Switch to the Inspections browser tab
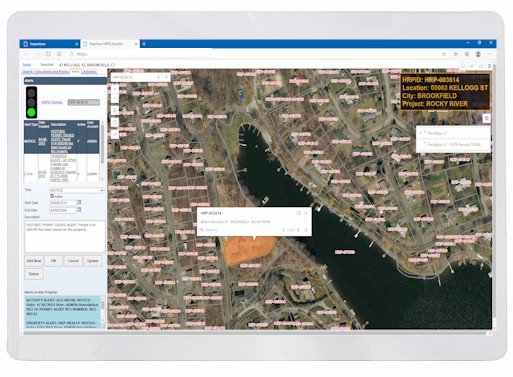 [49, 44]
